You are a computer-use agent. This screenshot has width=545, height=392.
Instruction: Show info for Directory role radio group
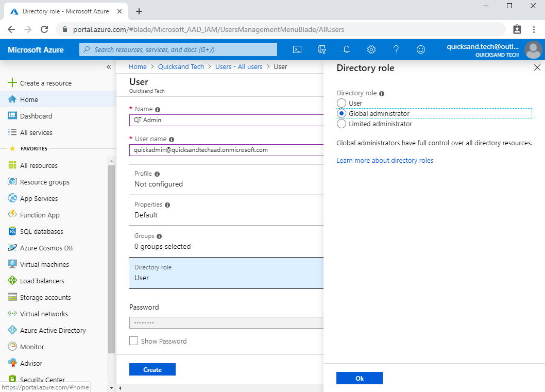point(382,93)
